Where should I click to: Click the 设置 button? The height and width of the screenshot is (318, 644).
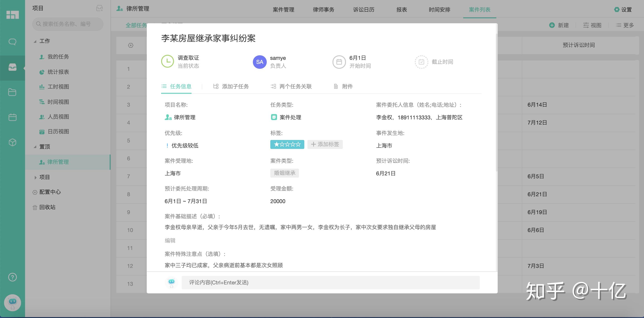pyautogui.click(x=623, y=9)
